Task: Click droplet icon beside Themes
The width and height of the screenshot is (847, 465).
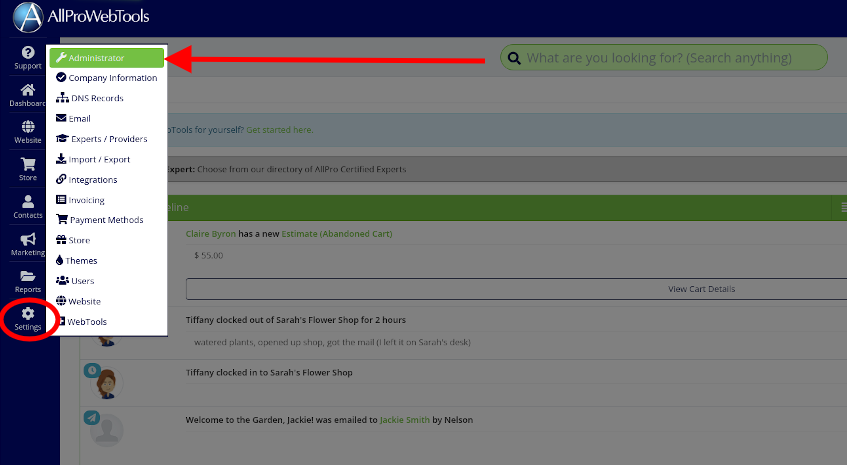Action: [x=59, y=260]
